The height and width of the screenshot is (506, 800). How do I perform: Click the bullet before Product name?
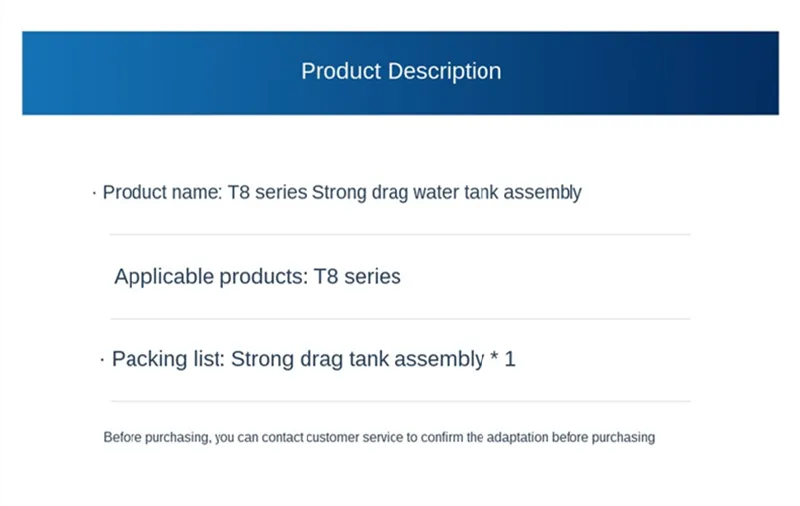pyautogui.click(x=94, y=193)
